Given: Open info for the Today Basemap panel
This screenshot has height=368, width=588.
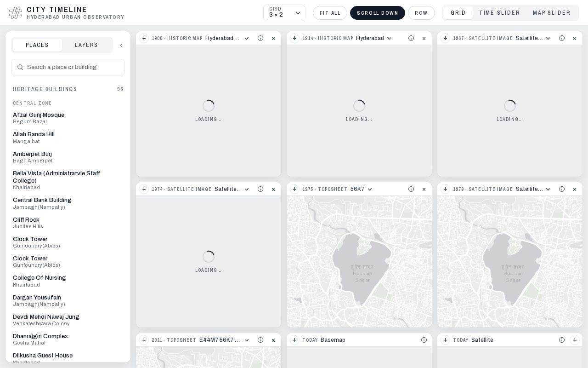Looking at the screenshot, I should pyautogui.click(x=424, y=340).
